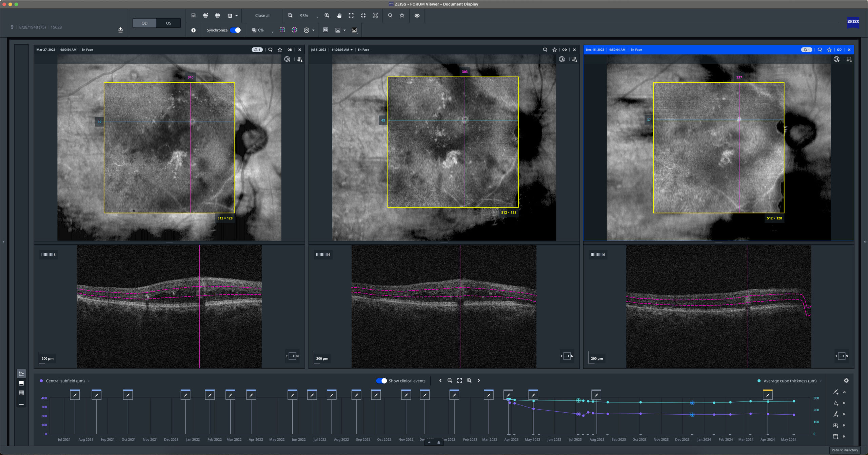Click the T to N direction button in third B-scan
868x455 pixels.
842,356
